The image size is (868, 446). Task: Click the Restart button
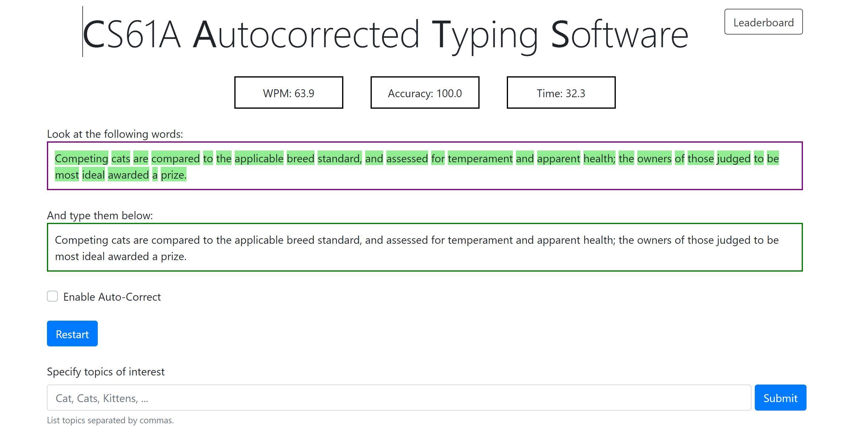coord(72,334)
